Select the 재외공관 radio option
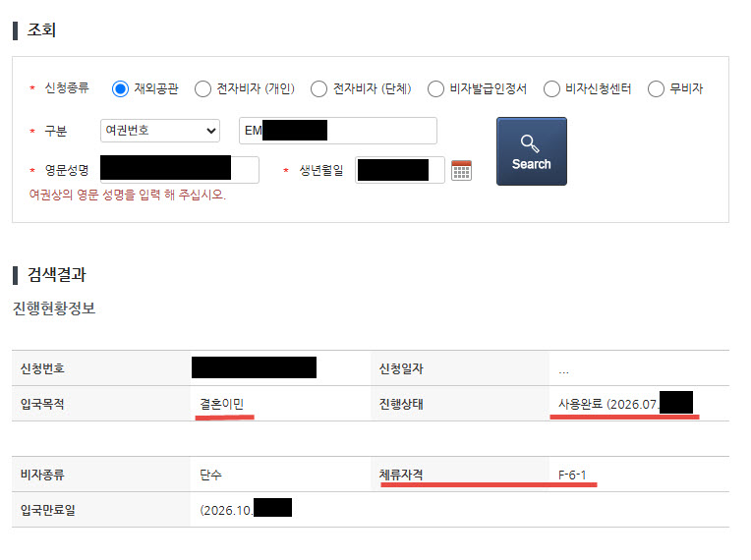 click(120, 89)
